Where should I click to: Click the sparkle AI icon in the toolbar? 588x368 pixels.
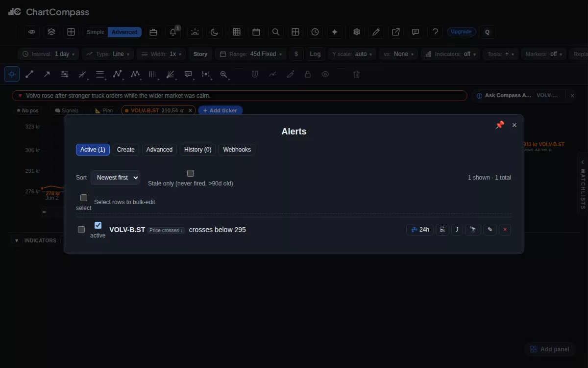[335, 32]
